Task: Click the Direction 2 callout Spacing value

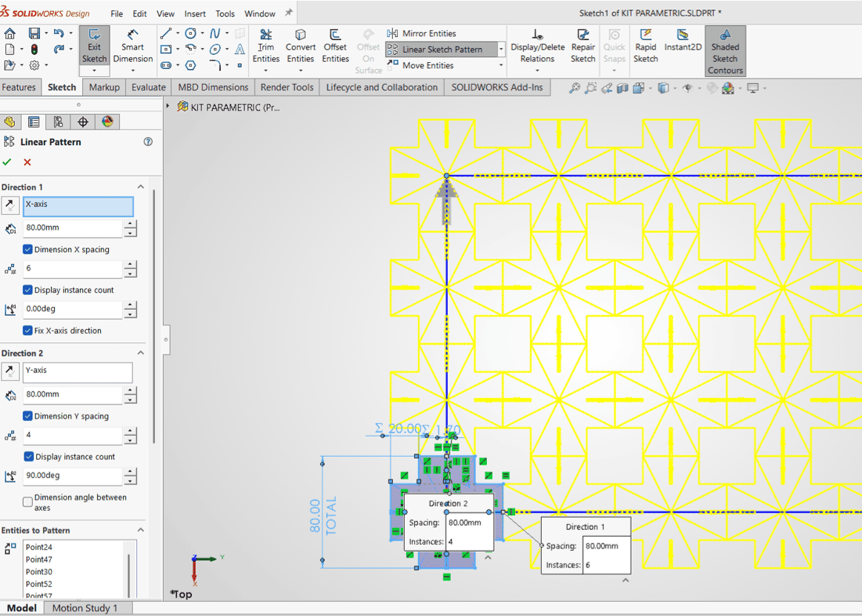Action: [x=469, y=523]
